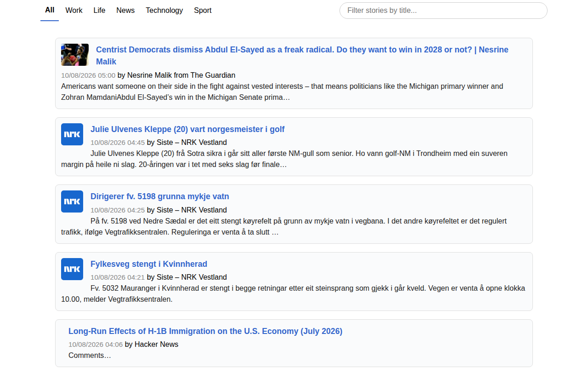The image size is (588, 368).
Task: Click the Guardian story thumbnail photo
Action: [75, 55]
